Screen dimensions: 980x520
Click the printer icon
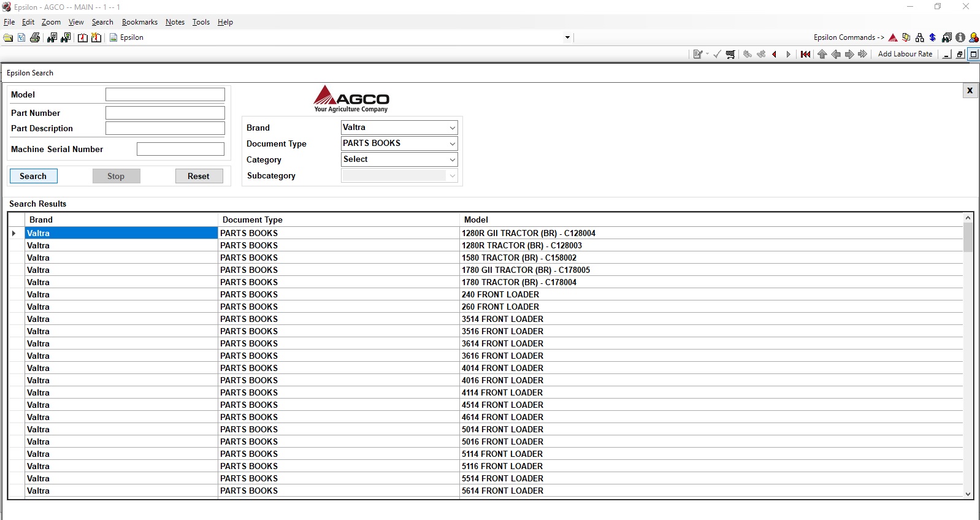(35, 37)
